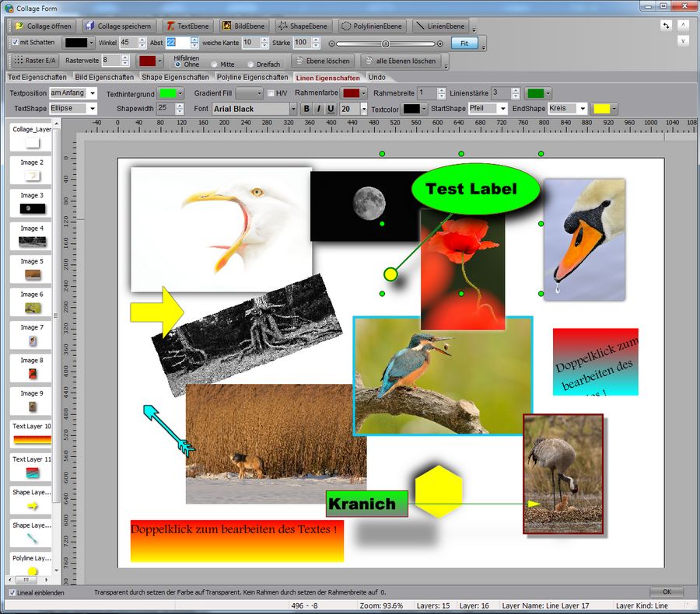Screen dimensions: 700x614
Task: Select the Dreifach guideline radio button
Action: pyautogui.click(x=252, y=64)
